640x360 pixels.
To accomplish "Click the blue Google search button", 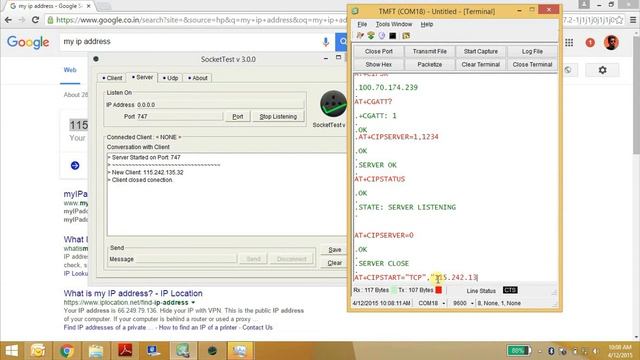I will tap(341, 42).
